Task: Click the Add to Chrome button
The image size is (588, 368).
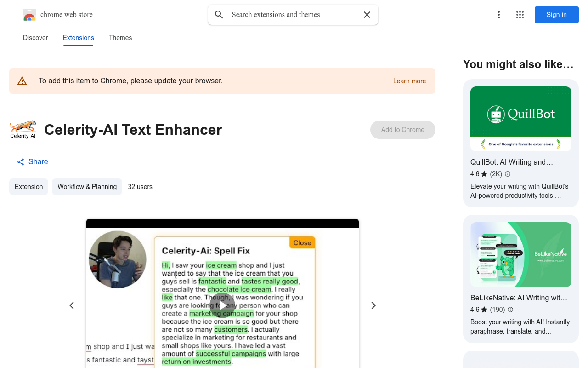Action: click(x=403, y=130)
